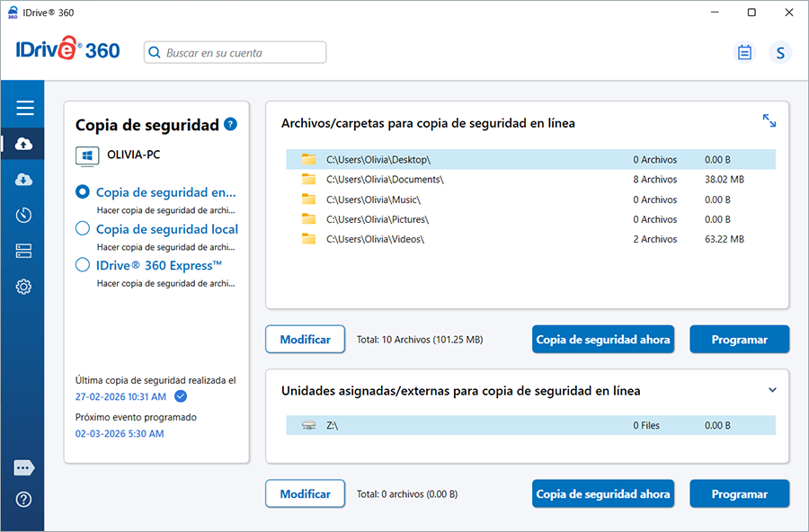Open the user account avatar menu
The height and width of the screenshot is (532, 809).
click(x=780, y=53)
